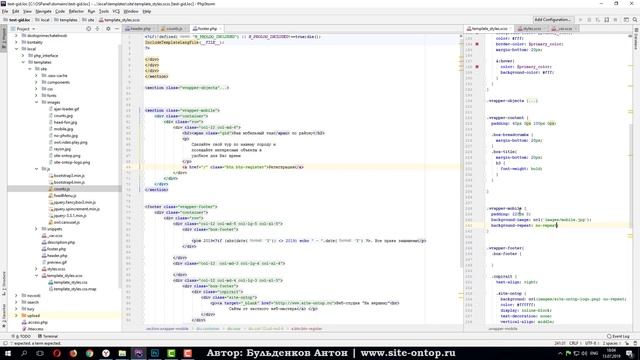Hide the Project panel with the minus icon
Screen dimensions: 640x360
[x=117, y=29]
